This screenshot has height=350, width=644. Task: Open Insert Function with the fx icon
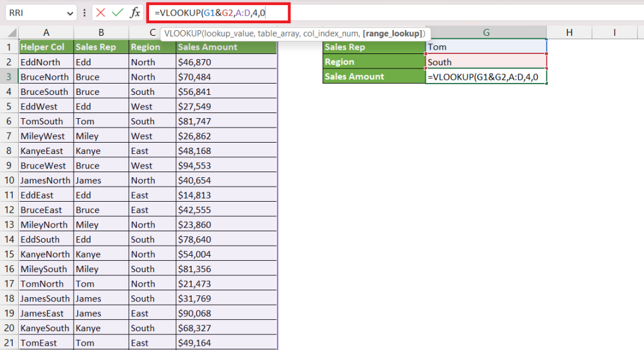135,13
